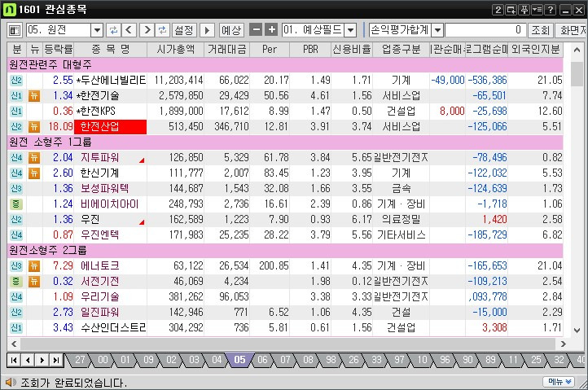The image size is (588, 390).
Task: Open the title bar list menu icon
Action: pos(537,10)
